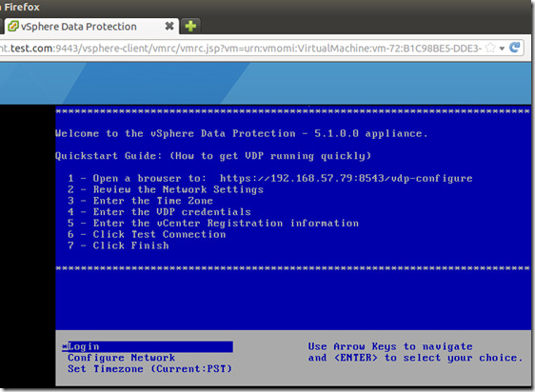
Task: Click the Firefox title bar label
Action: pos(22,7)
